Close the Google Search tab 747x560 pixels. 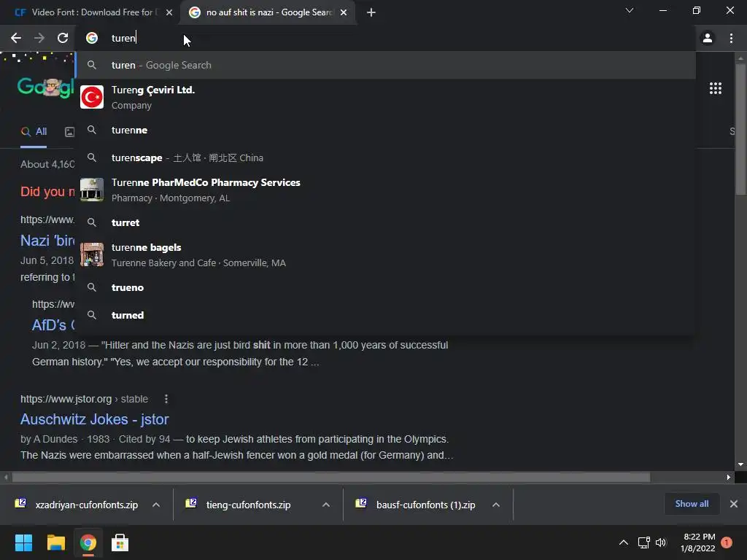tap(344, 12)
